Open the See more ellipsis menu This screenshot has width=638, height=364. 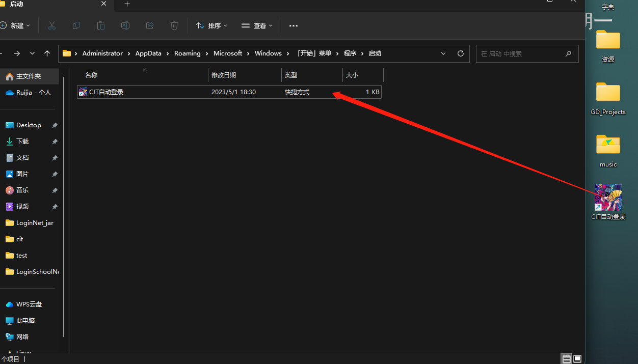click(x=293, y=25)
